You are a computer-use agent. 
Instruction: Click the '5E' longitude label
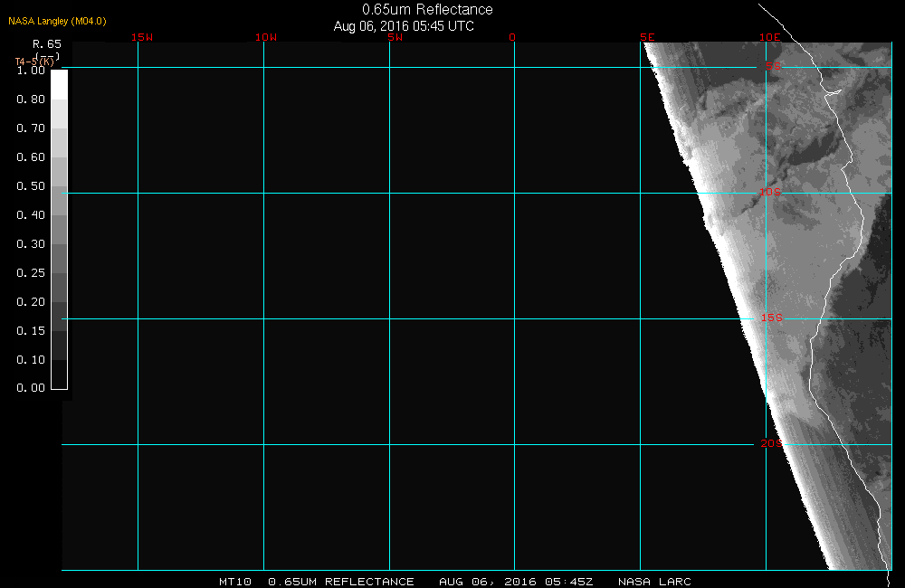pyautogui.click(x=647, y=37)
